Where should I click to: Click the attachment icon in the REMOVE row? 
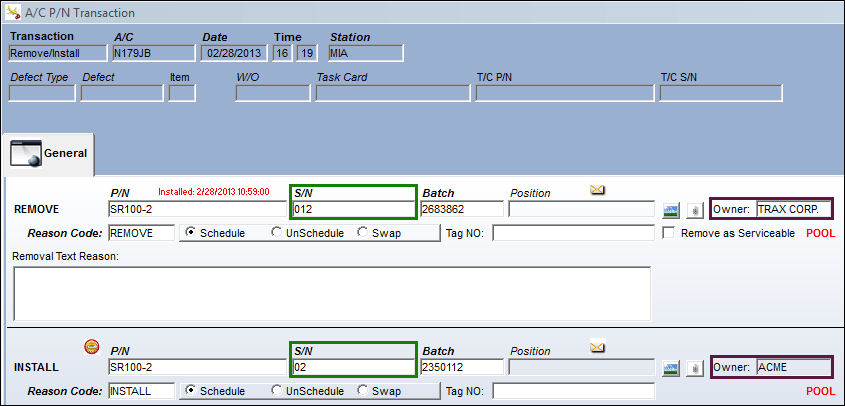pyautogui.click(x=695, y=210)
